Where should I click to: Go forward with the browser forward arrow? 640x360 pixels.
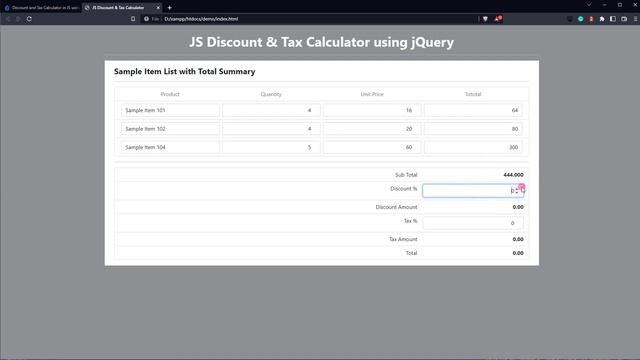tap(18, 19)
